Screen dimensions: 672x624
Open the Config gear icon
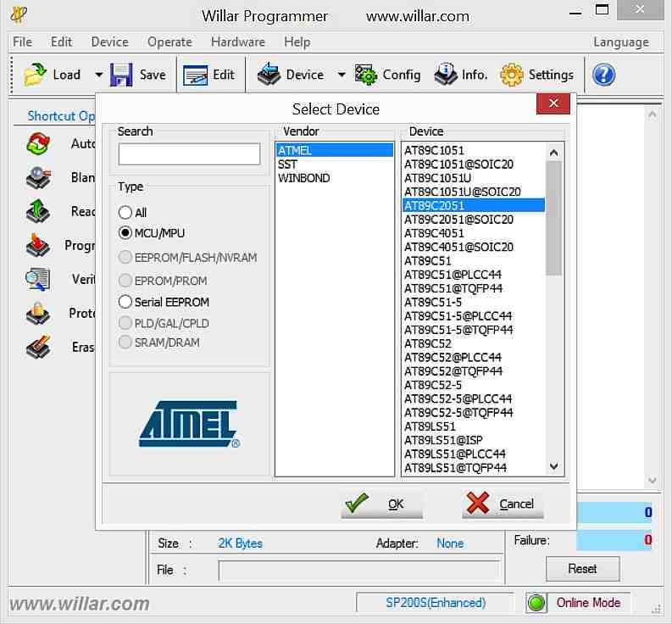365,75
